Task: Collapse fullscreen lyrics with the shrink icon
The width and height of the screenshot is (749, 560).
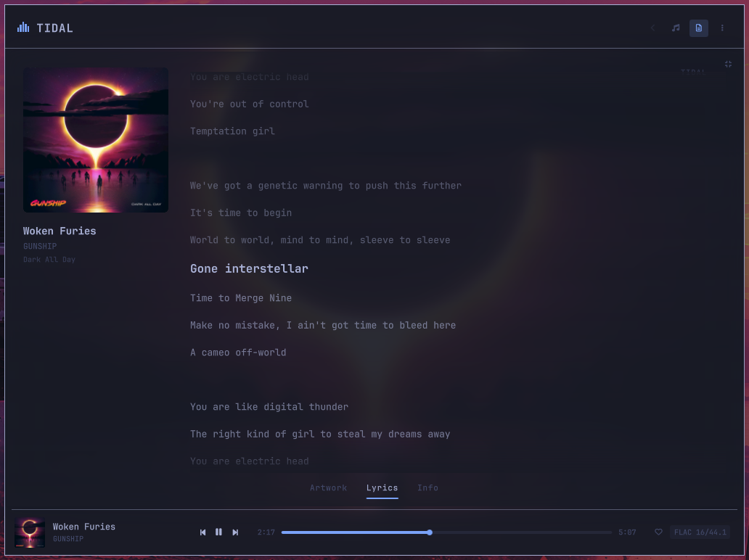Action: [727, 64]
